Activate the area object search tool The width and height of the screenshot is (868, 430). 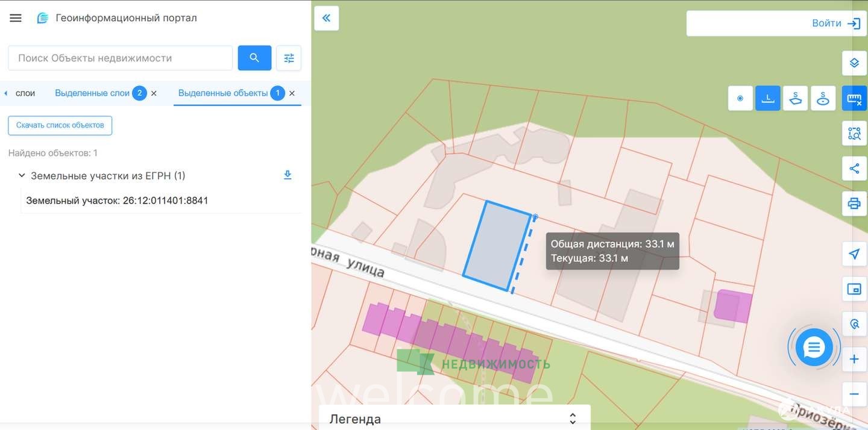[854, 134]
